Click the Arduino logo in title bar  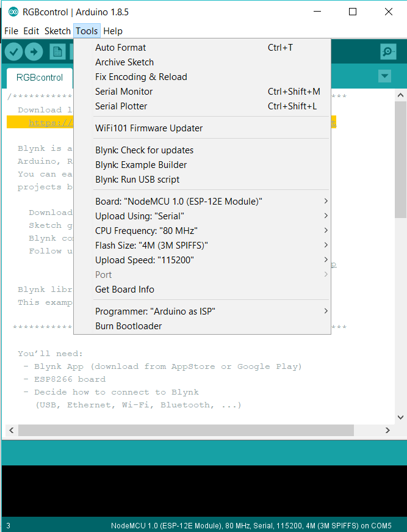[13, 12]
